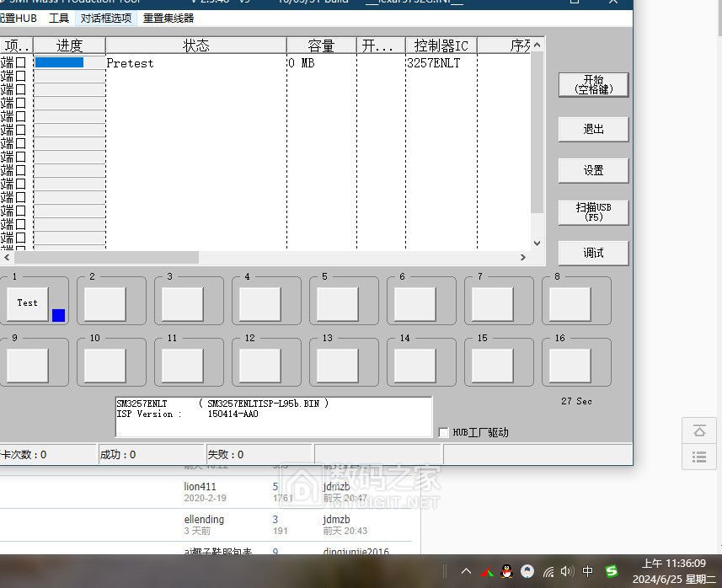Click the 控制器IC column header

coord(441,45)
